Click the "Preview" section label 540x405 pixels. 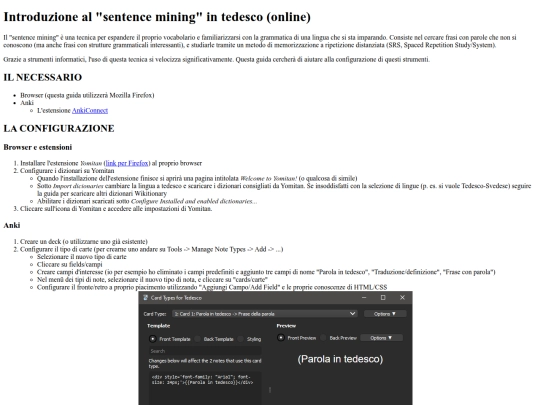coord(286,326)
